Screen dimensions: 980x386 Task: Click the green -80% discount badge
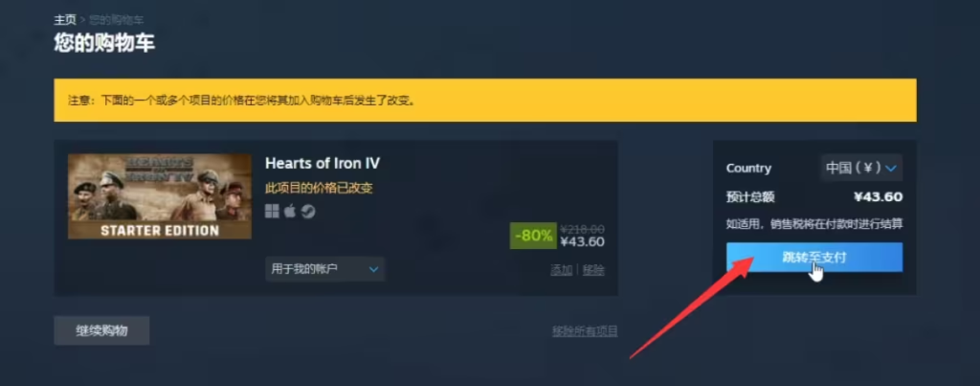pos(533,236)
